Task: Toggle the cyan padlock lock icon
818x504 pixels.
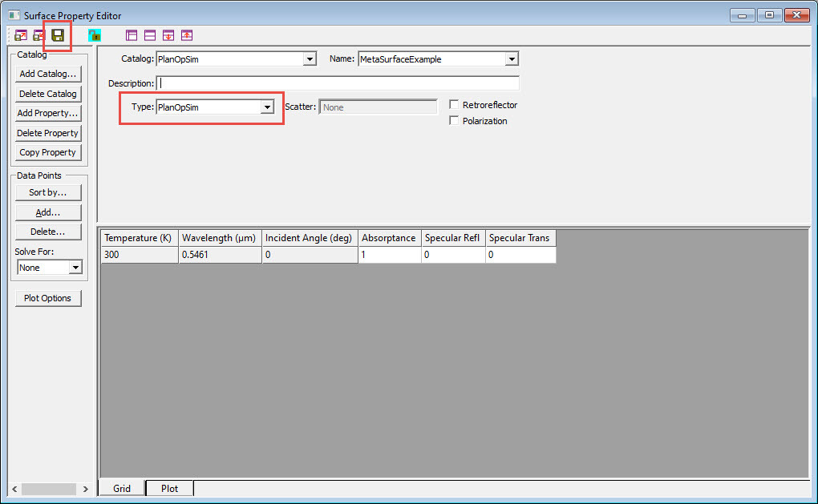Action: (x=95, y=35)
